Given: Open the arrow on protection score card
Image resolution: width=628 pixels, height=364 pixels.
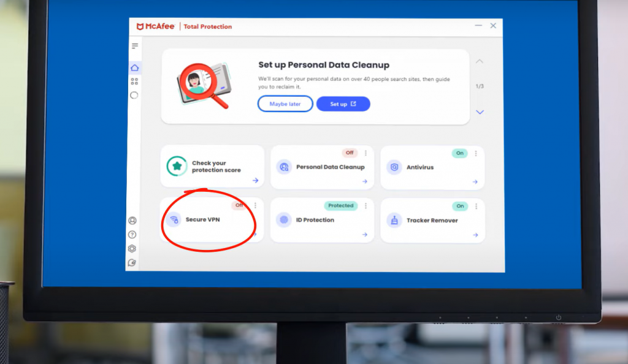Looking at the screenshot, I should (x=256, y=180).
